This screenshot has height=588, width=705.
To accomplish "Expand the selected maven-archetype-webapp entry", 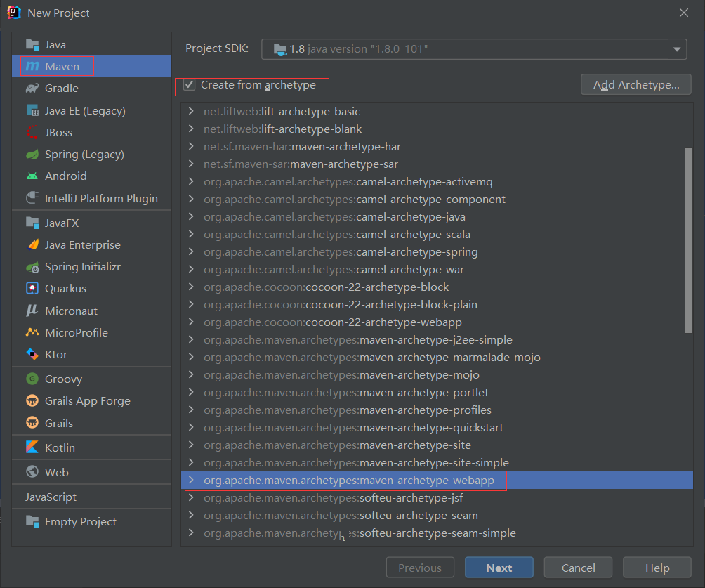I will click(191, 480).
